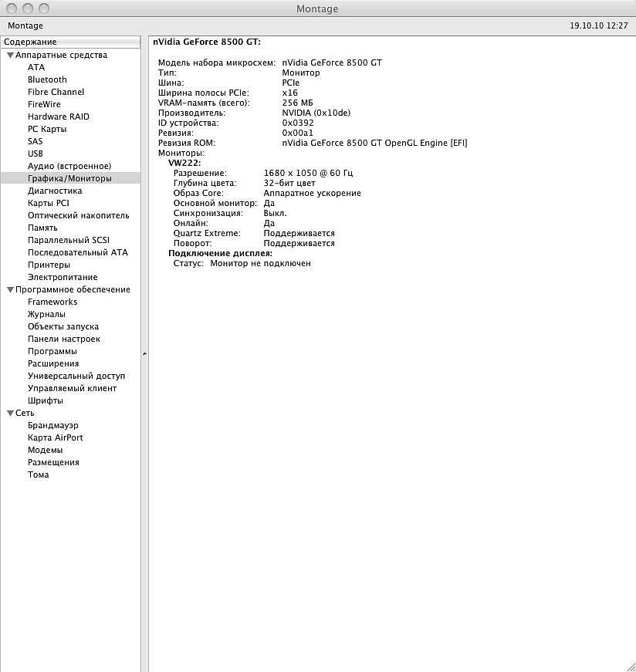
Task: Click the x16 PCIe width value
Action: (x=290, y=93)
